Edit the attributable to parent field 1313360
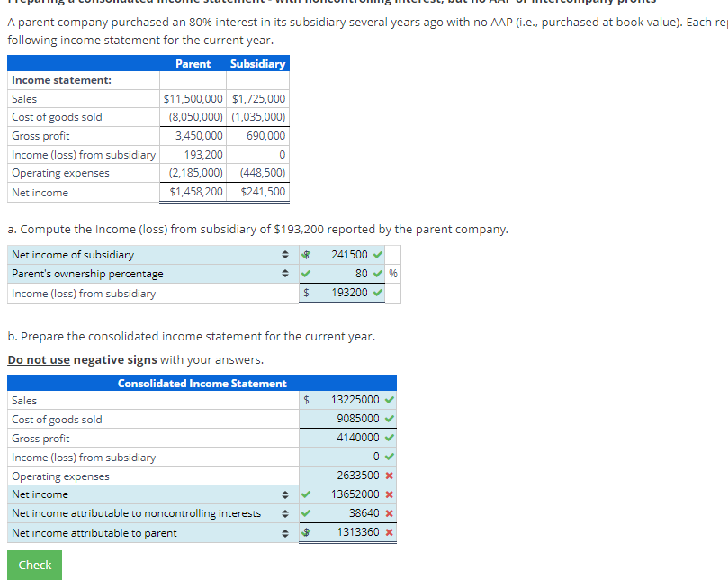 coord(348,532)
